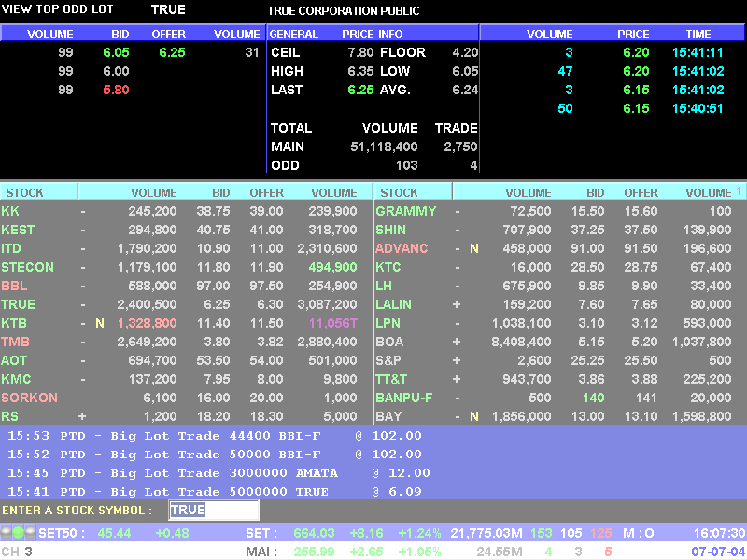Choose the TT&T stock symbol

(391, 379)
